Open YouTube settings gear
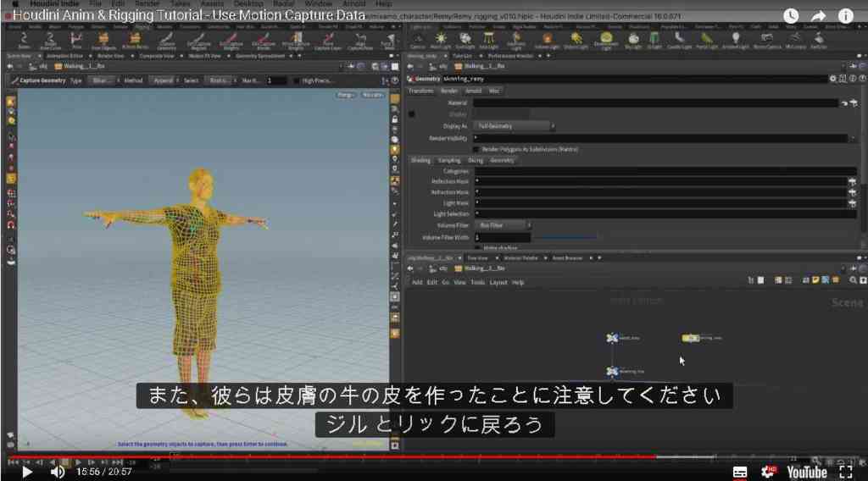The image size is (868, 481). pyautogui.click(x=768, y=472)
